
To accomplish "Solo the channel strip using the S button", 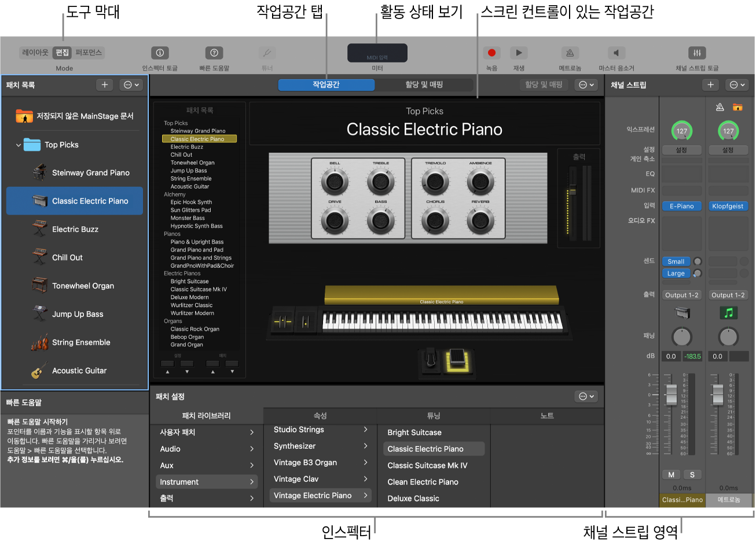I will tap(692, 474).
